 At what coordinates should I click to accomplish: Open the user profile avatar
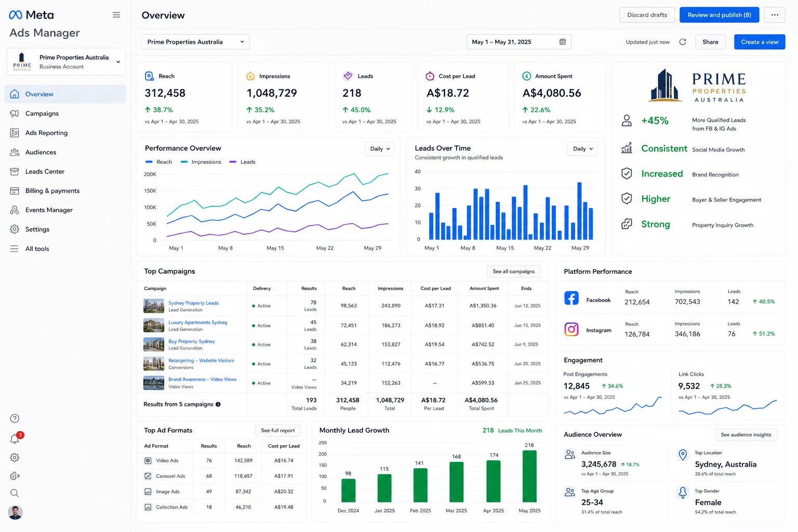[16, 513]
